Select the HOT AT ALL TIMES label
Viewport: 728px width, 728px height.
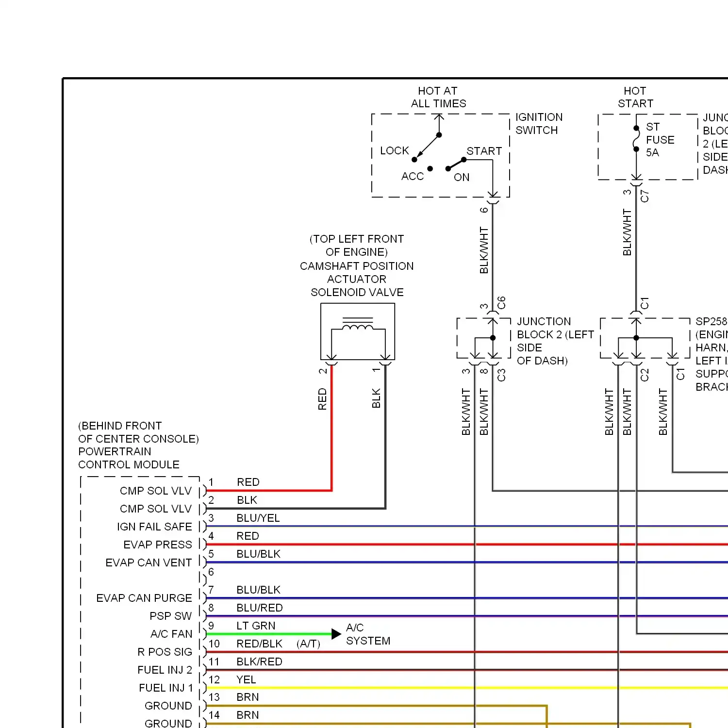(x=438, y=97)
